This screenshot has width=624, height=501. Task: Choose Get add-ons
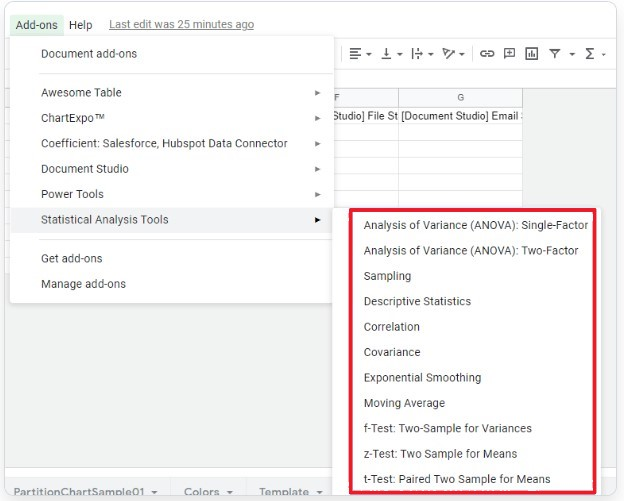pos(171,259)
